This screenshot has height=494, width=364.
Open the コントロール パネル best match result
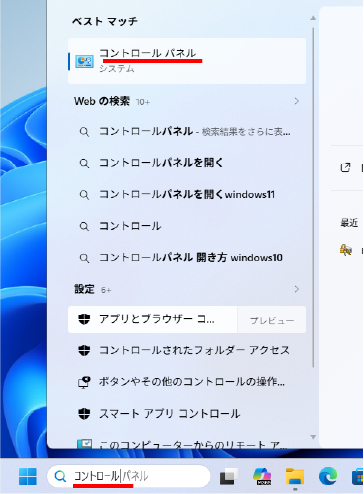[187, 61]
